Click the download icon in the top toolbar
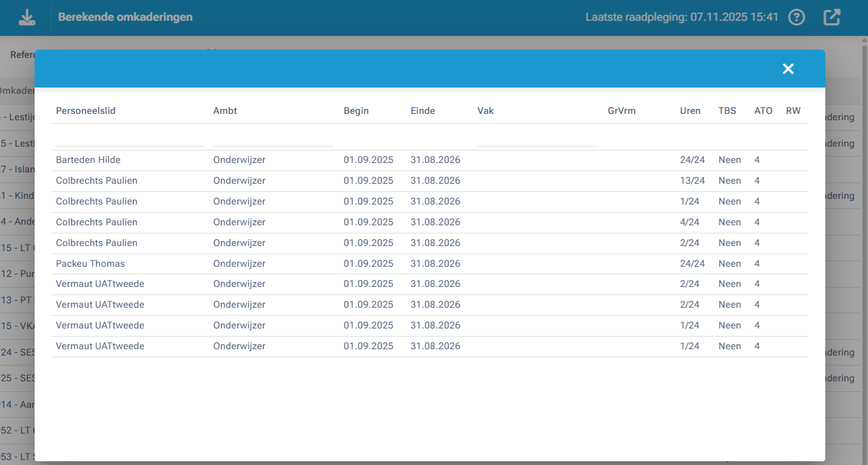This screenshot has width=868, height=465. coord(26,17)
